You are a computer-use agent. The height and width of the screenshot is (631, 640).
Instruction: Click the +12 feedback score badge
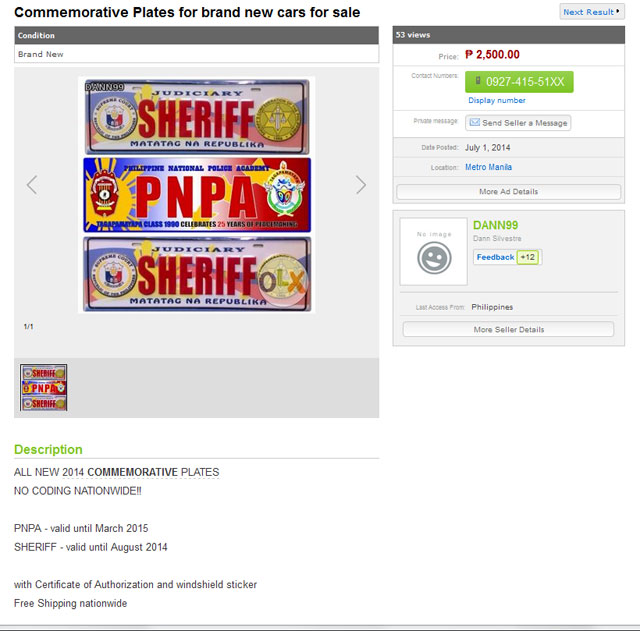pos(528,257)
